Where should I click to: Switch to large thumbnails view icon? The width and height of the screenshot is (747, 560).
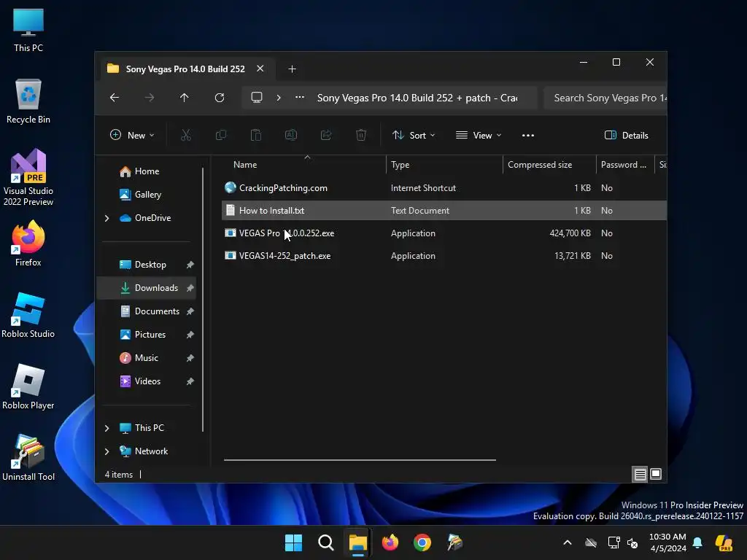(656, 474)
